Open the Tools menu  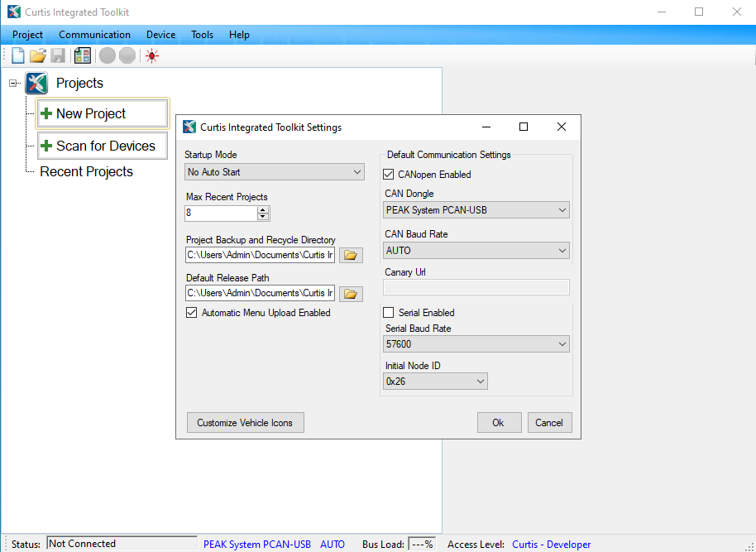click(202, 35)
